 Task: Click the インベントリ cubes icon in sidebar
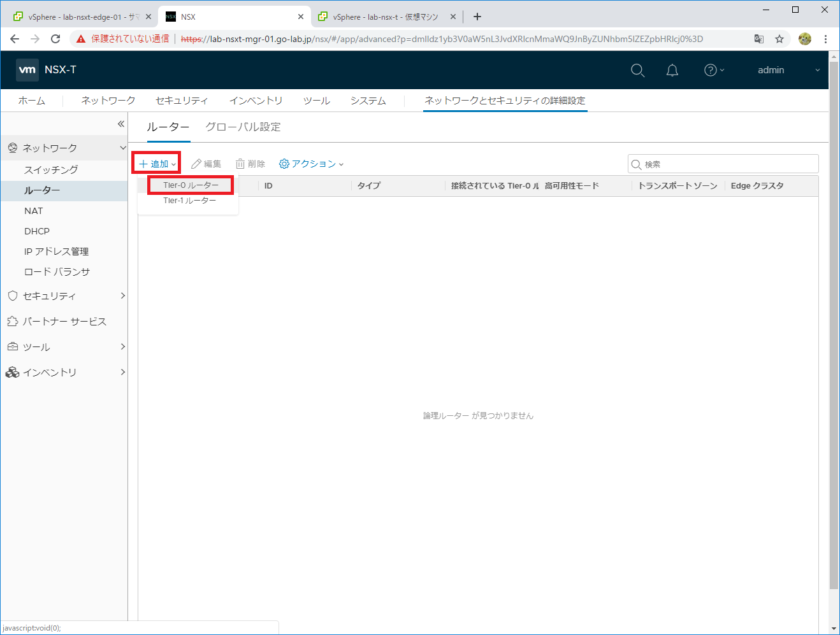point(13,372)
